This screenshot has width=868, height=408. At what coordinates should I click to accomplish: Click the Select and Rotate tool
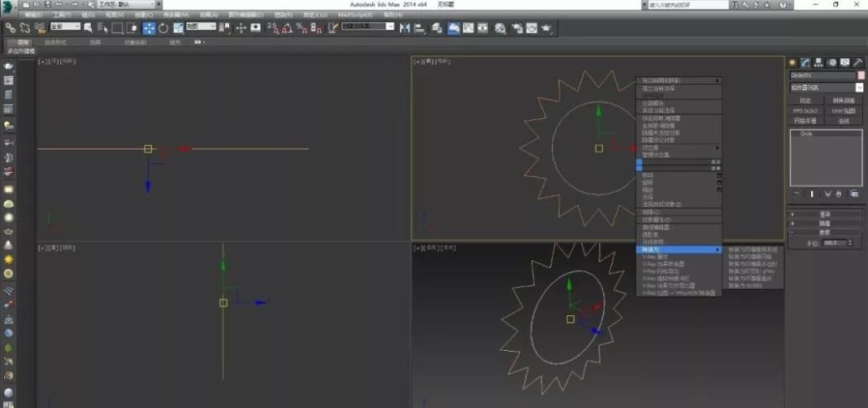(164, 27)
